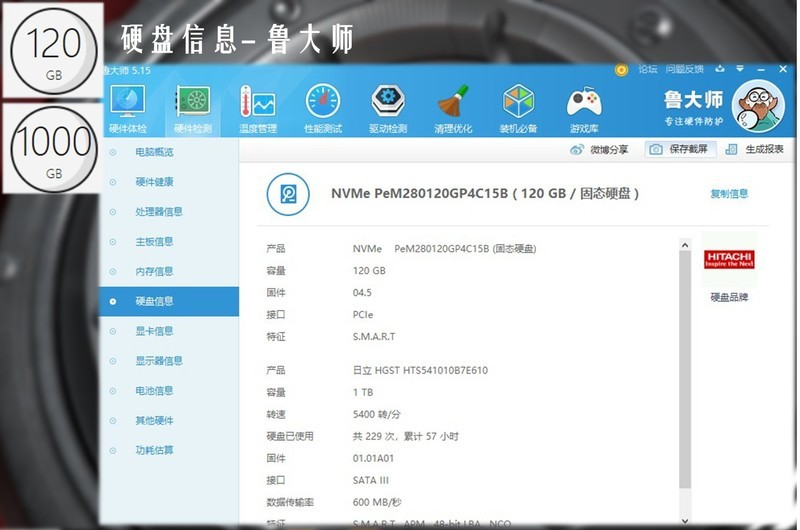Click scrollbar down arrow in disk info
The height and width of the screenshot is (530, 800).
[685, 521]
